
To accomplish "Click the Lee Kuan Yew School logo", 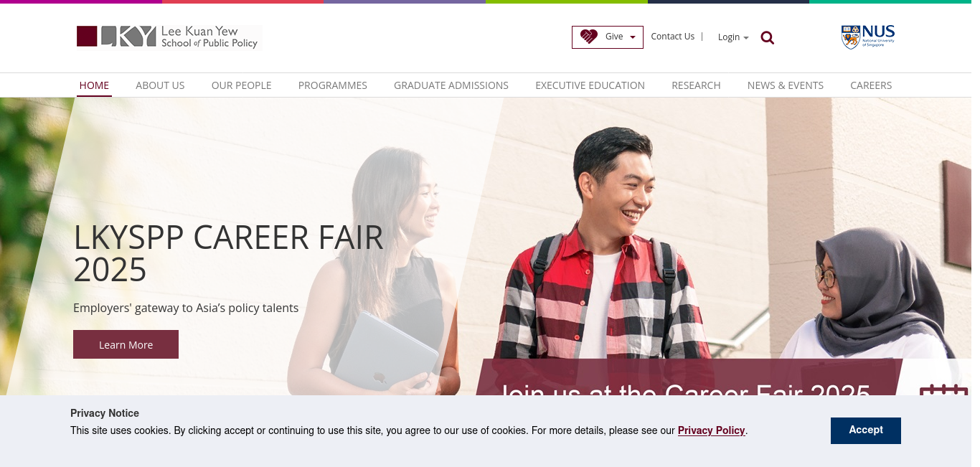I will pyautogui.click(x=169, y=37).
